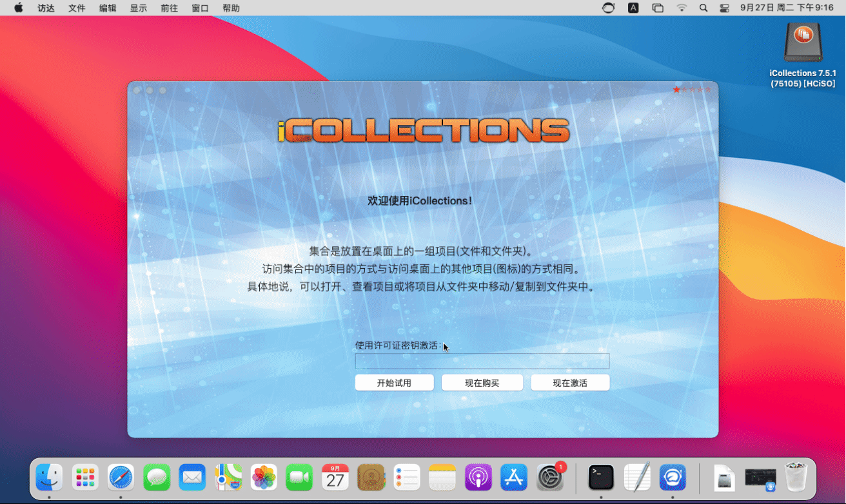Open the 编辑 menu
This screenshot has height=504, width=846.
point(108,8)
